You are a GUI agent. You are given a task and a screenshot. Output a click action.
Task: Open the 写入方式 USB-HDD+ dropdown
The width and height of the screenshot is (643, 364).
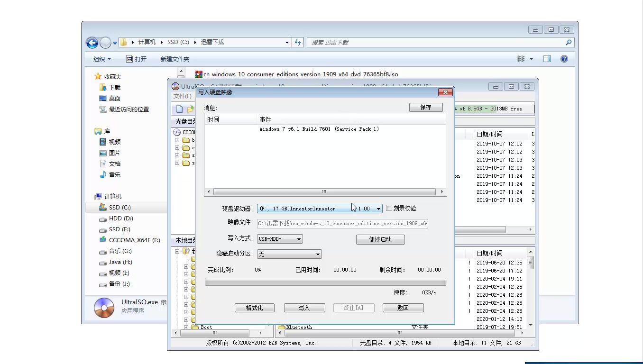click(280, 239)
